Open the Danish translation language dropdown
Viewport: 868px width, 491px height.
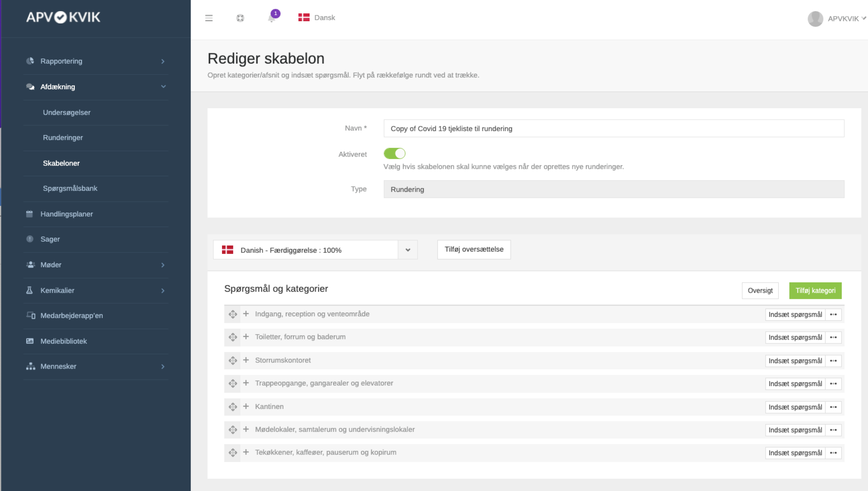click(407, 250)
